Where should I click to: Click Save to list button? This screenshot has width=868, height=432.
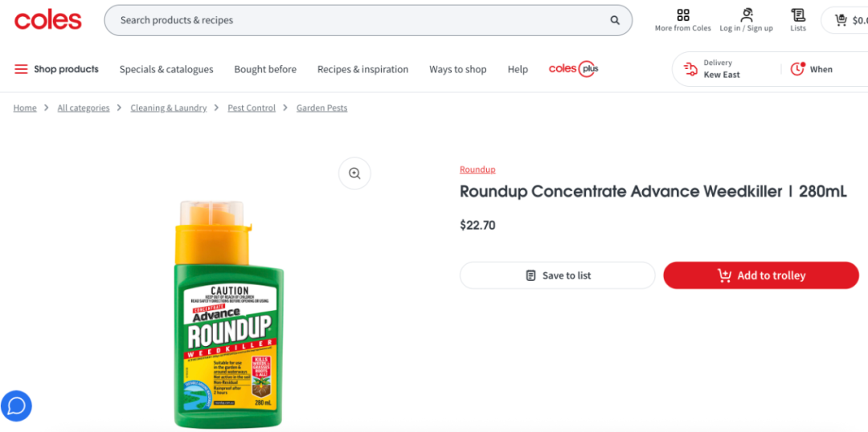(557, 275)
